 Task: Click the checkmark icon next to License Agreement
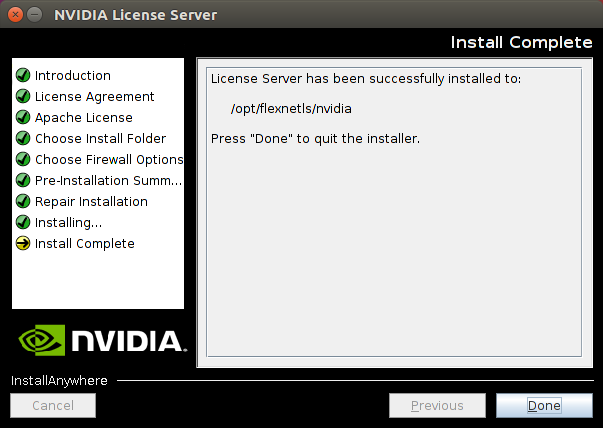(23, 97)
